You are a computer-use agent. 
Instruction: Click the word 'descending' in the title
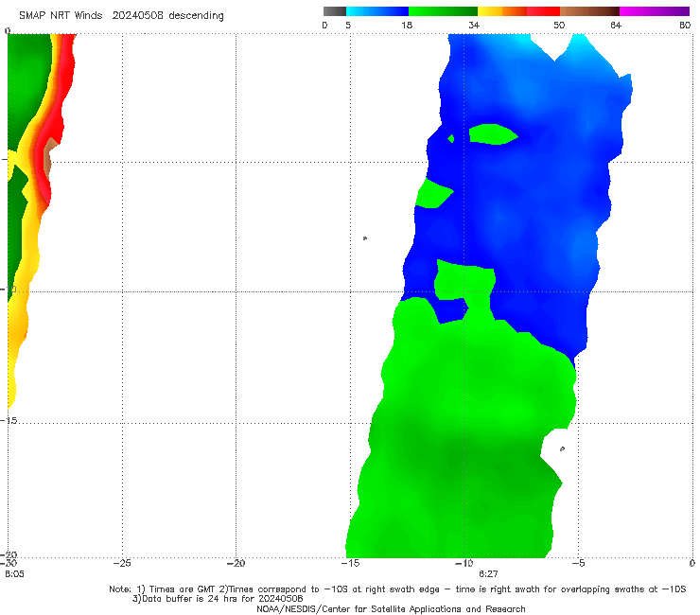pos(197,16)
